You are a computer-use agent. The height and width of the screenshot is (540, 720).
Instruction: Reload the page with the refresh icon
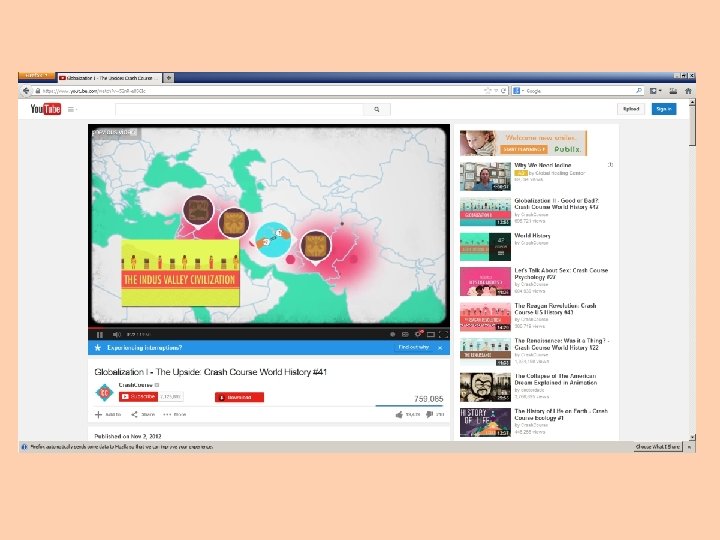click(x=503, y=91)
